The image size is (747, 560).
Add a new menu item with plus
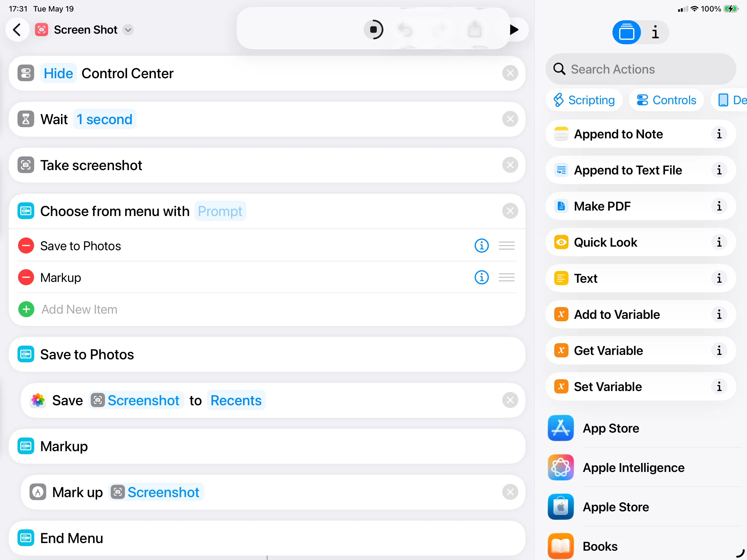pyautogui.click(x=26, y=309)
